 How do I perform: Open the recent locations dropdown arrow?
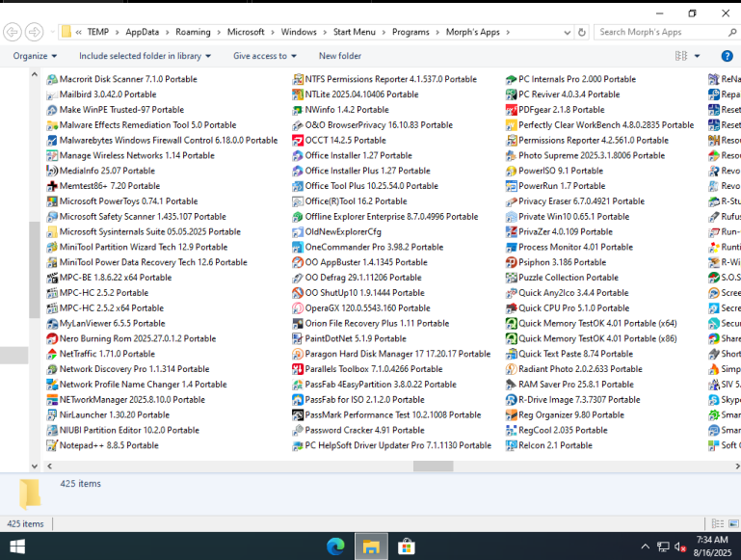(x=52, y=32)
